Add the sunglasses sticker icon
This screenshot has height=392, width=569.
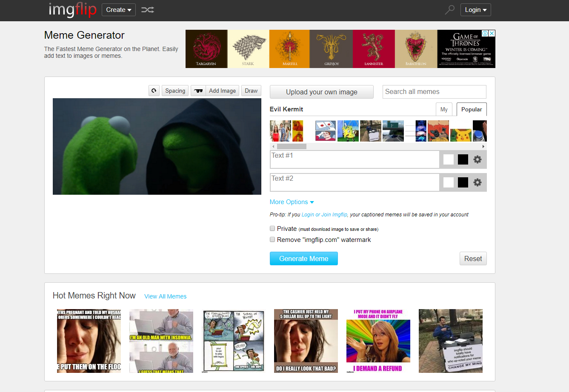(198, 91)
